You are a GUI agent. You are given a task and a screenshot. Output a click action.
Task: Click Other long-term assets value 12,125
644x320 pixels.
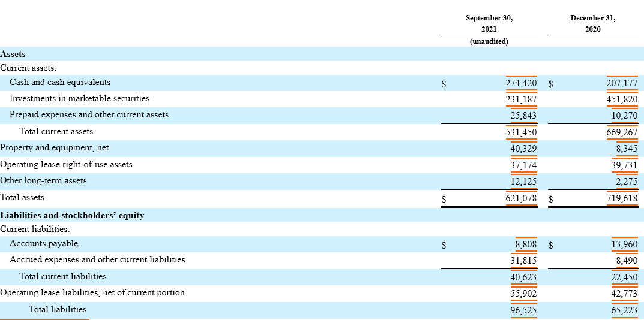coord(523,182)
